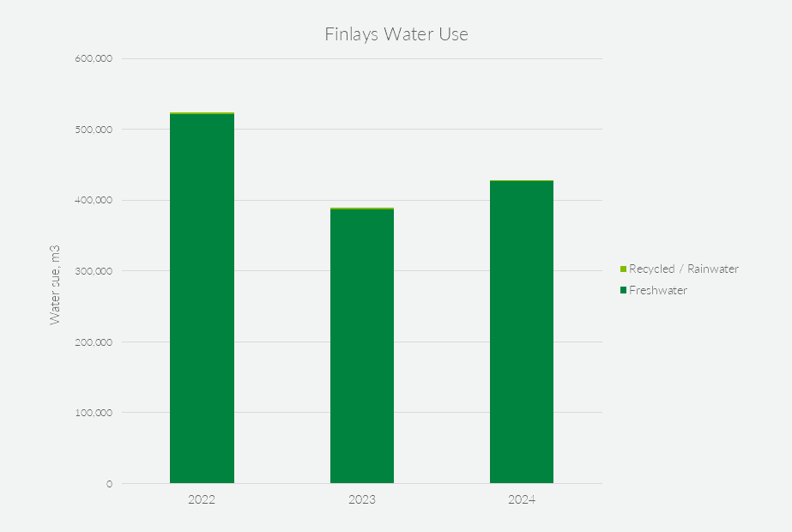Click the 2022 x-axis label

202,499
